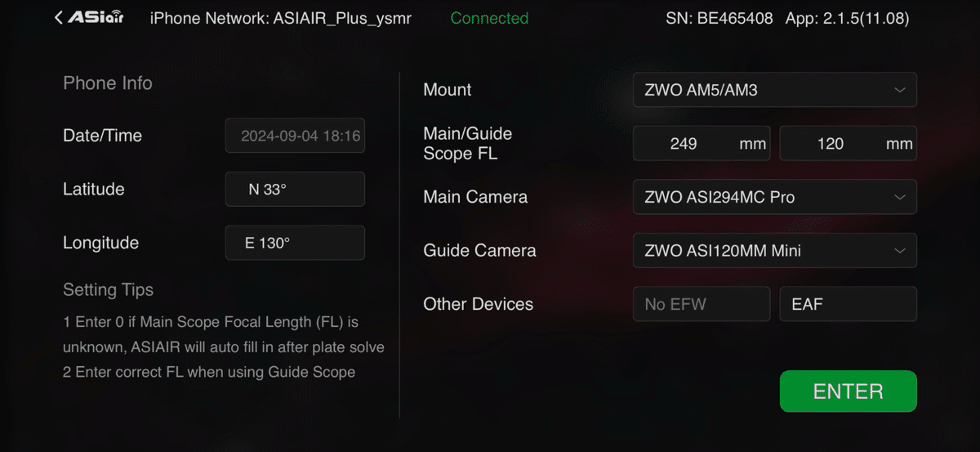
Task: Click the serial number SN text
Action: click(x=719, y=18)
